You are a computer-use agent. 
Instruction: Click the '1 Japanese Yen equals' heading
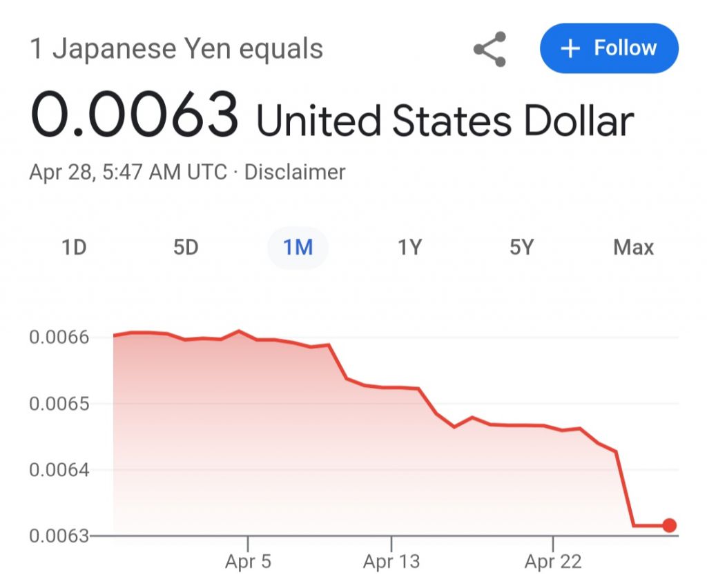[176, 49]
